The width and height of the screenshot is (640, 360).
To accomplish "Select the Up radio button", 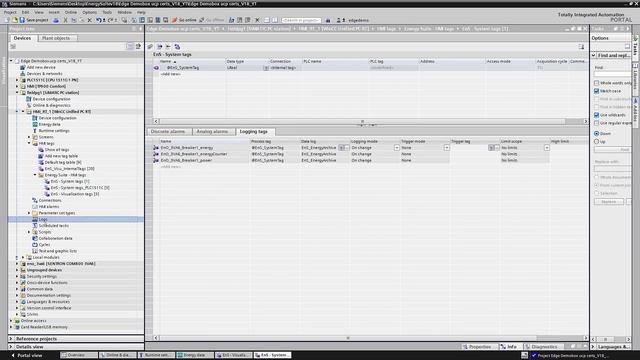I will pyautogui.click(x=596, y=142).
